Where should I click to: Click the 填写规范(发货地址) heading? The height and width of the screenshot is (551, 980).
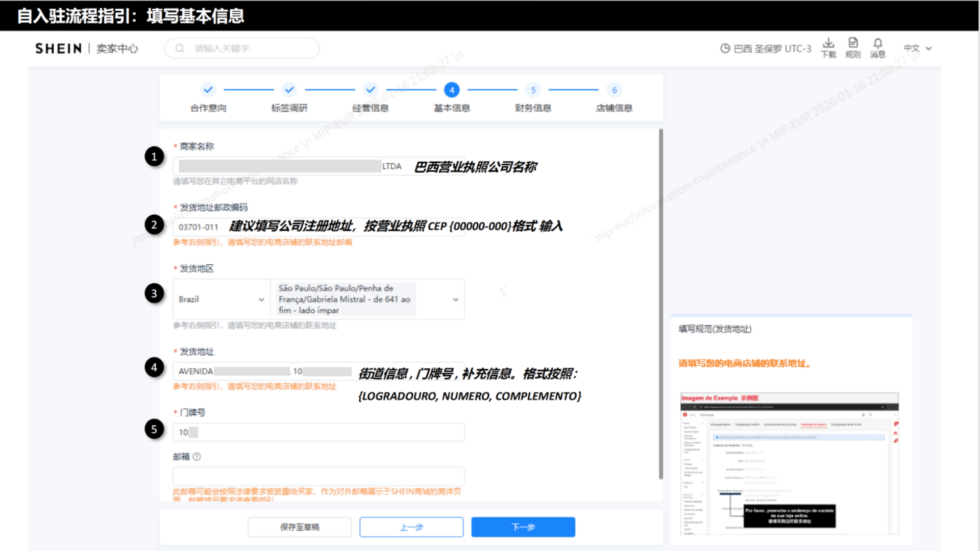pos(715,329)
